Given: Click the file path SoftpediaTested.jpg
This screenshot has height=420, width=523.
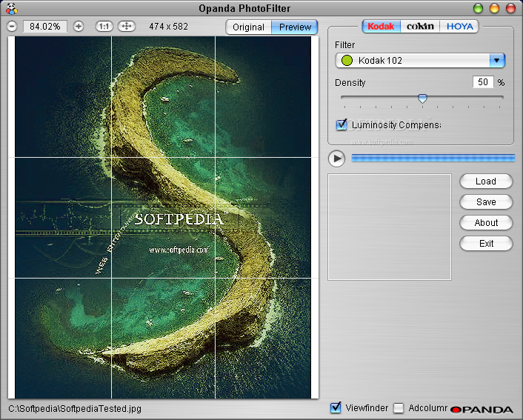Looking at the screenshot, I should [75, 409].
